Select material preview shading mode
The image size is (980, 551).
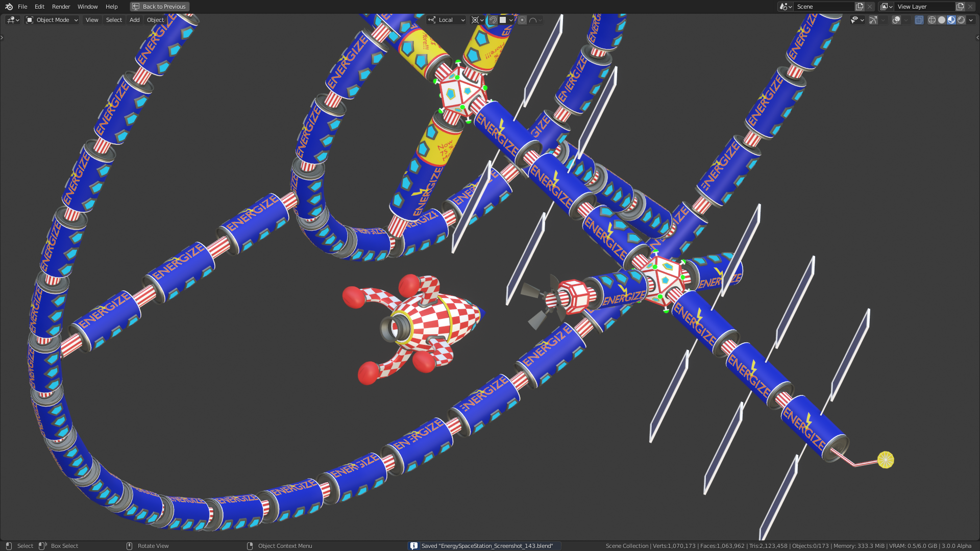[951, 20]
